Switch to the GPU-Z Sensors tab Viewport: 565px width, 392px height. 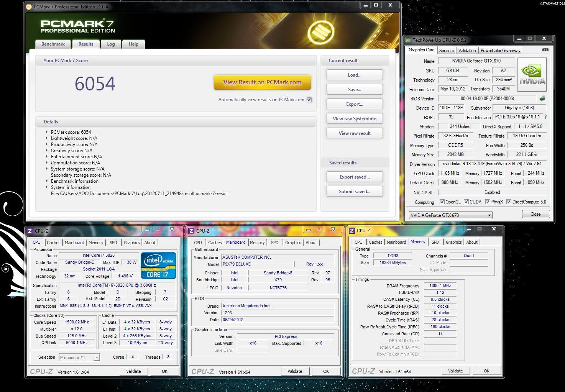(x=446, y=51)
